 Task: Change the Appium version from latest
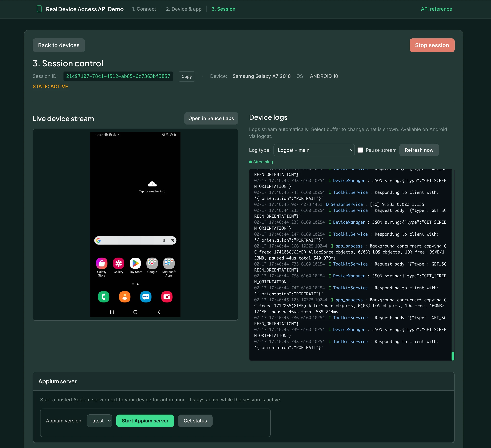99,421
